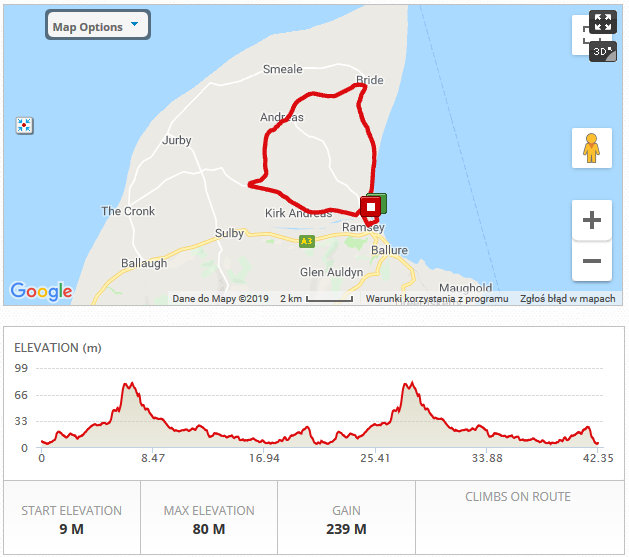Toggle the 3D map view
Viewport: 629px width, 557px height.
[602, 50]
